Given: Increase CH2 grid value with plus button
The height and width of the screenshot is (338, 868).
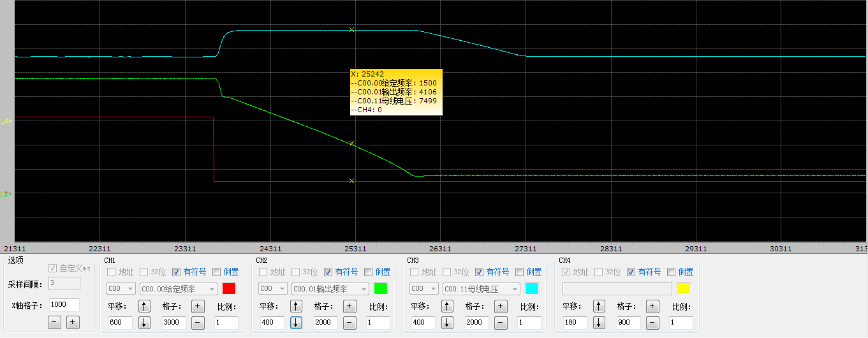Looking at the screenshot, I should point(349,306).
